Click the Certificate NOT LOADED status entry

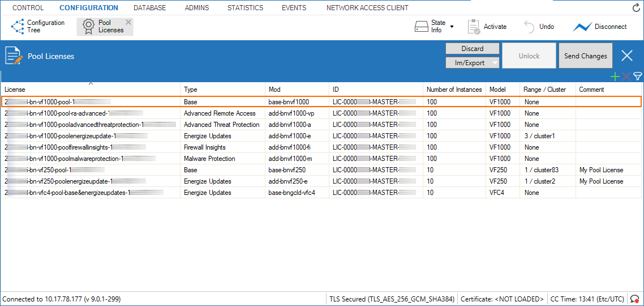tap(502, 299)
